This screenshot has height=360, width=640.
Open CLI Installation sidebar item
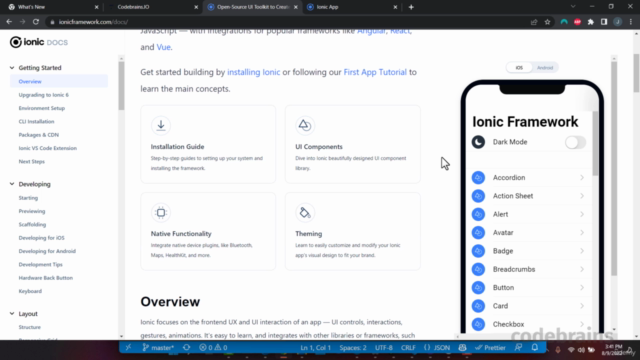[36, 121]
